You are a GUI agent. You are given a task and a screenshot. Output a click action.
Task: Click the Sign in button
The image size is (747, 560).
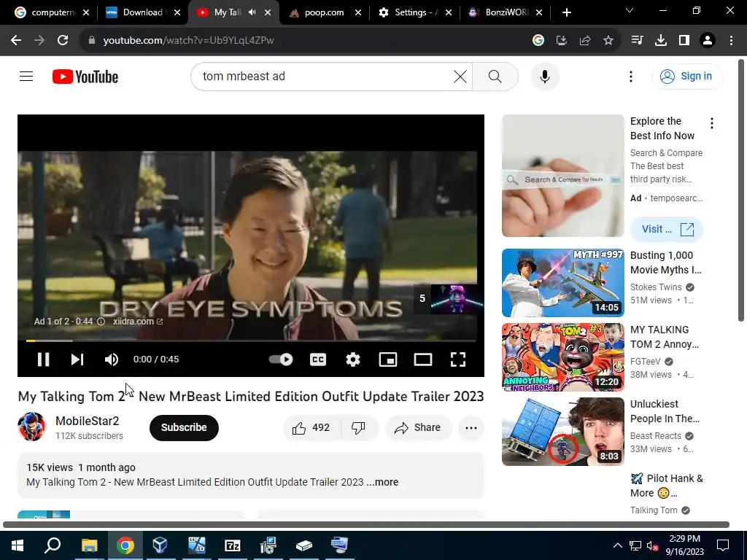pyautogui.click(x=686, y=76)
